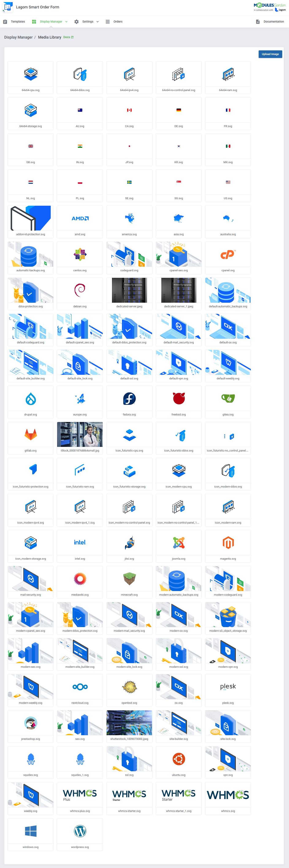Pick the DE.svg German flag
Image resolution: width=289 pixels, height=868 pixels.
(x=179, y=110)
